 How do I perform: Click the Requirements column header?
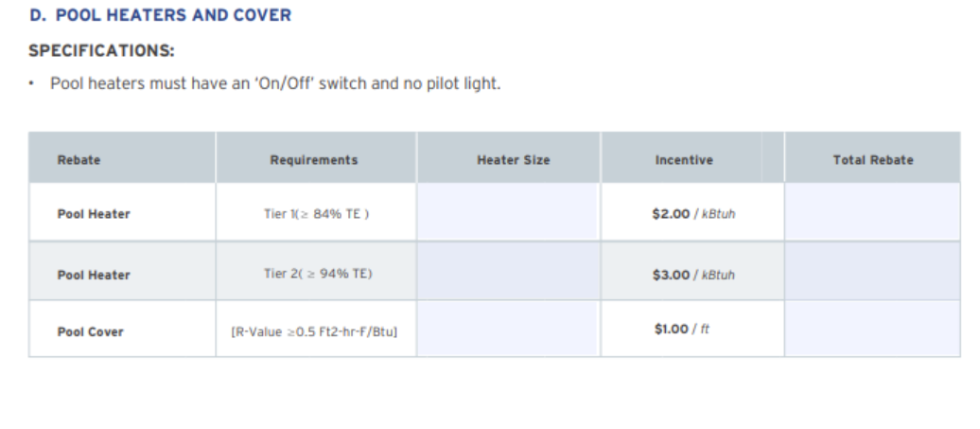[314, 160]
